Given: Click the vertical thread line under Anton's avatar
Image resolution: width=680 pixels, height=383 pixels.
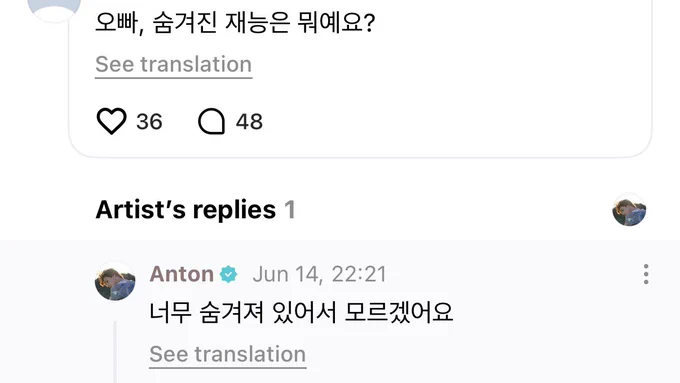Looking at the screenshot, I should pyautogui.click(x=115, y=352).
